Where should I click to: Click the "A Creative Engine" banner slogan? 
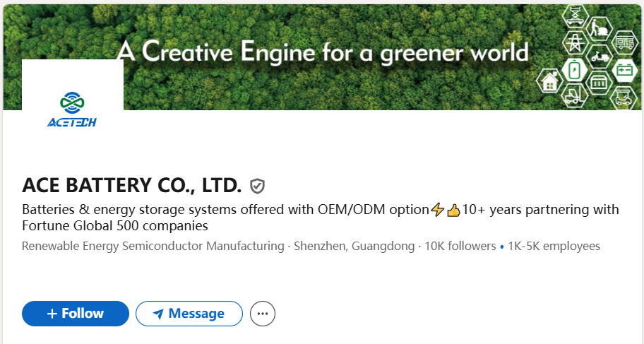click(322, 52)
